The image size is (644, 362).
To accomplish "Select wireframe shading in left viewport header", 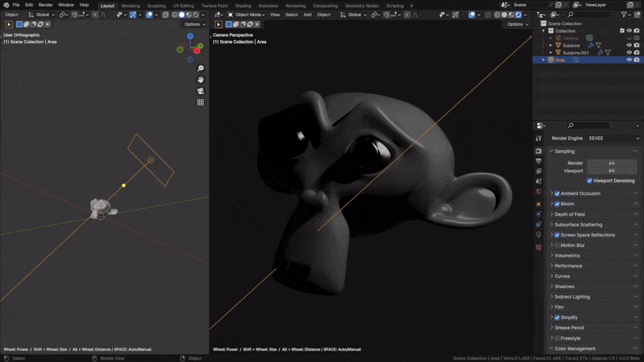I will click(174, 15).
